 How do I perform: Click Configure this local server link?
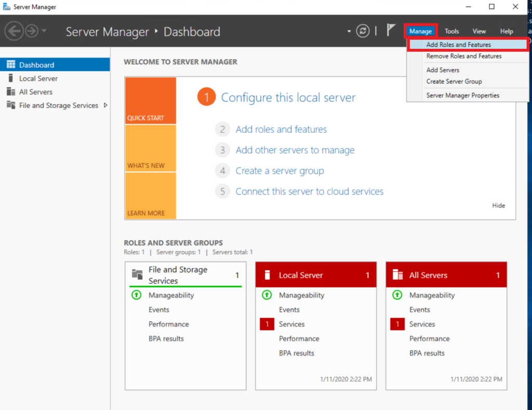(x=288, y=98)
